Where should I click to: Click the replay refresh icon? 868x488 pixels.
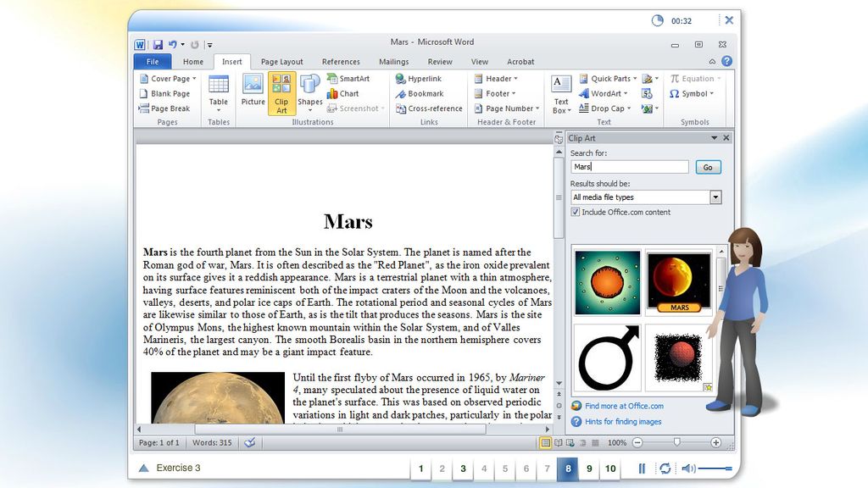(x=665, y=469)
